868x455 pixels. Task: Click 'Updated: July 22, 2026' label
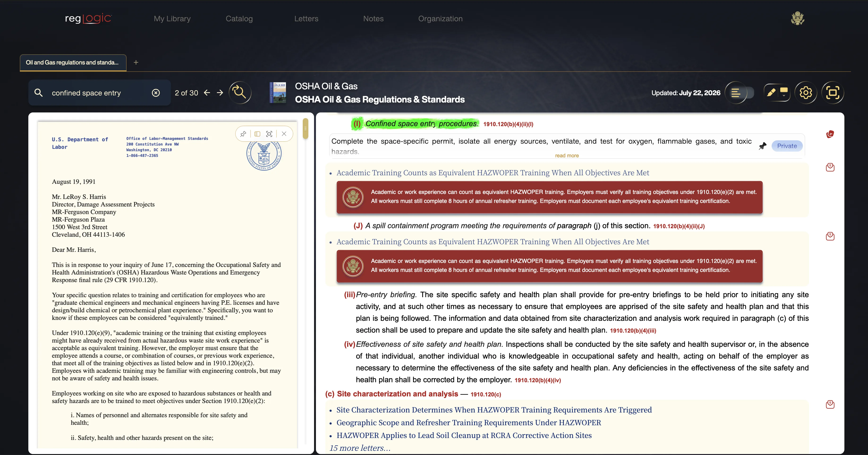tap(686, 93)
